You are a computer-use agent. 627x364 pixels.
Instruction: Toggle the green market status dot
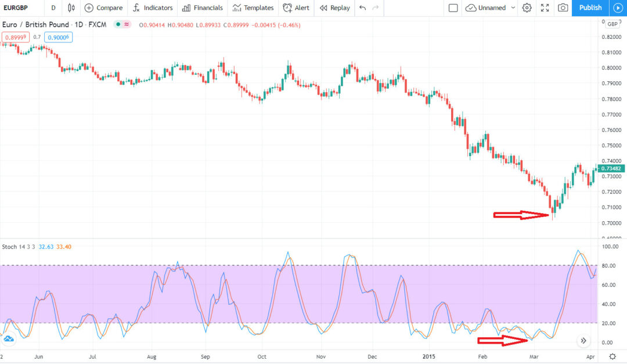118,25
